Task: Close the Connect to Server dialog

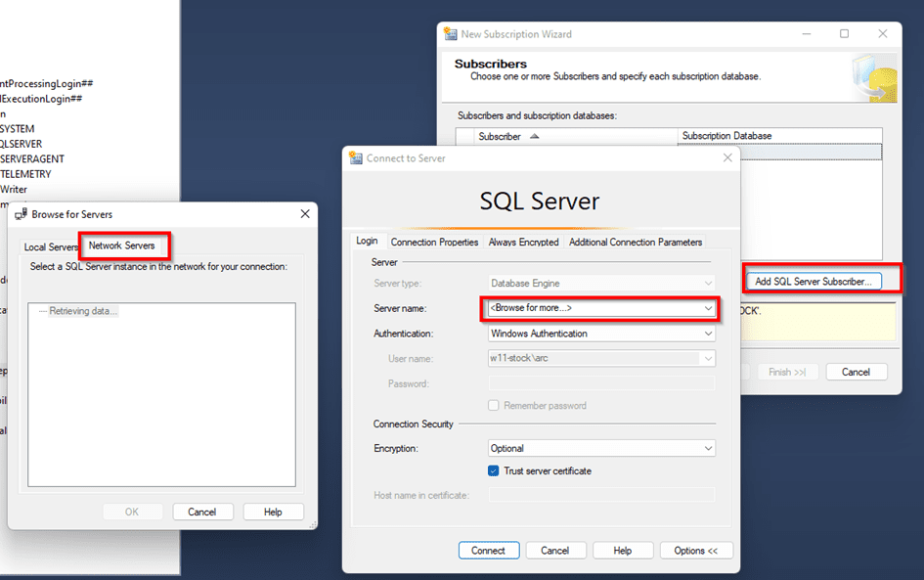Action: (727, 157)
